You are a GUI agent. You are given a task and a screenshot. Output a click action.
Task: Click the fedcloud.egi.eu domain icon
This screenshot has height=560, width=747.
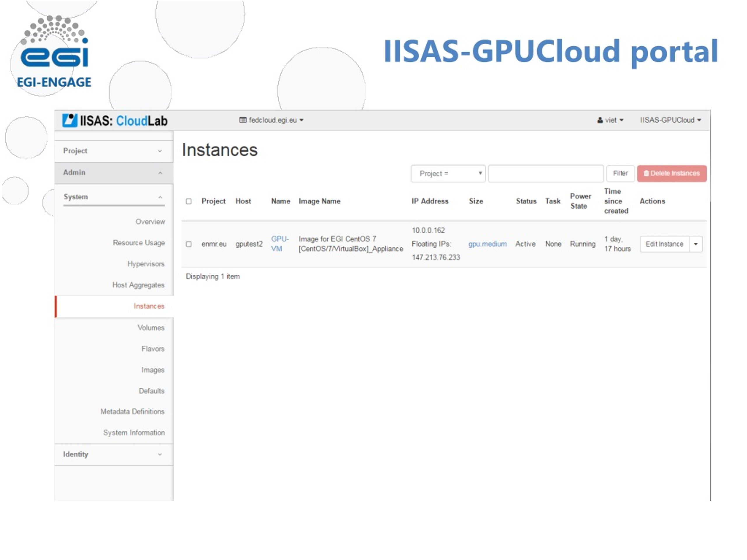(x=243, y=120)
